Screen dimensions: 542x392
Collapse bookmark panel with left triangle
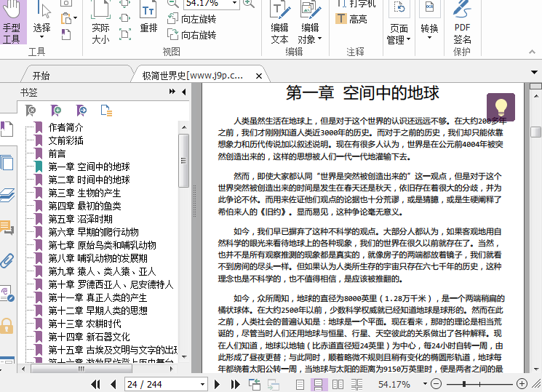(x=183, y=92)
